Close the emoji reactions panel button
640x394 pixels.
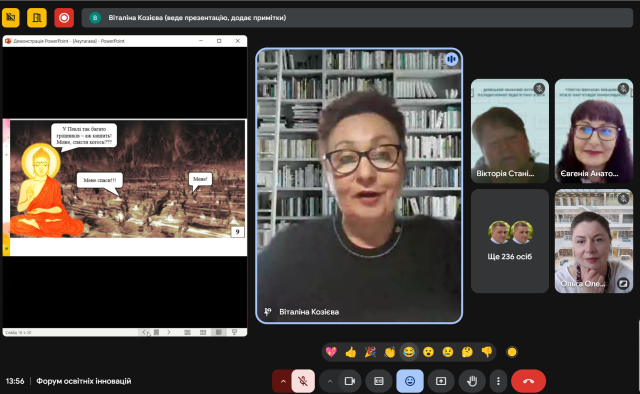click(x=410, y=381)
